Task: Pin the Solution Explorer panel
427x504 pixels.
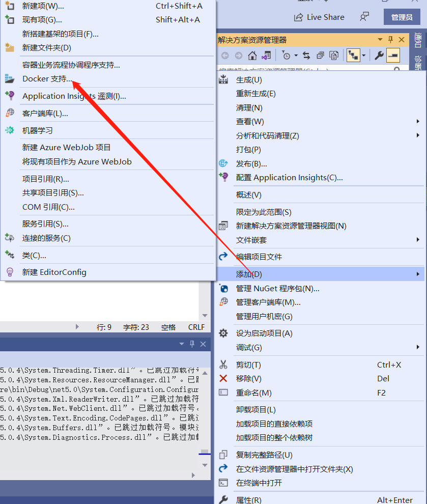Action: pyautogui.click(x=391, y=40)
